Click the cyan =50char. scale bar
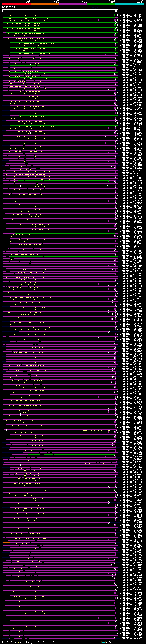This screenshot has width=146, height=644. [103, 642]
